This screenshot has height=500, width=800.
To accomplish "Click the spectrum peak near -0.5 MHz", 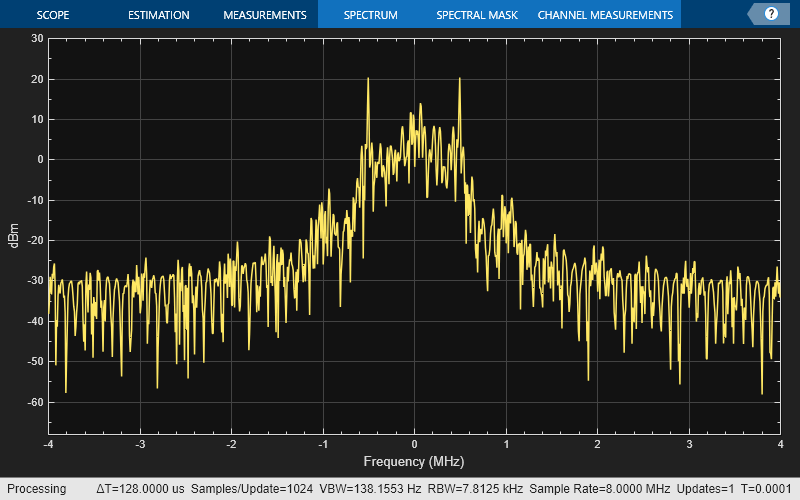I will [x=368, y=79].
